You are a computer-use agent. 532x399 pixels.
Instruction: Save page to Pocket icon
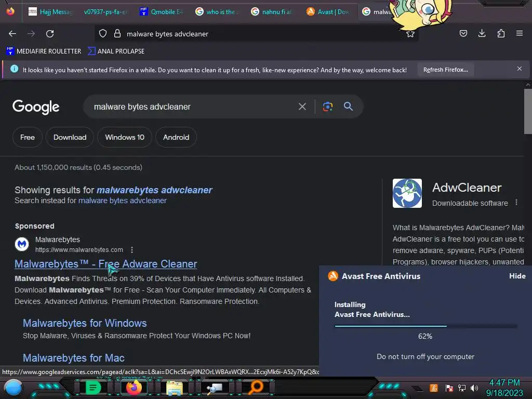point(463,33)
